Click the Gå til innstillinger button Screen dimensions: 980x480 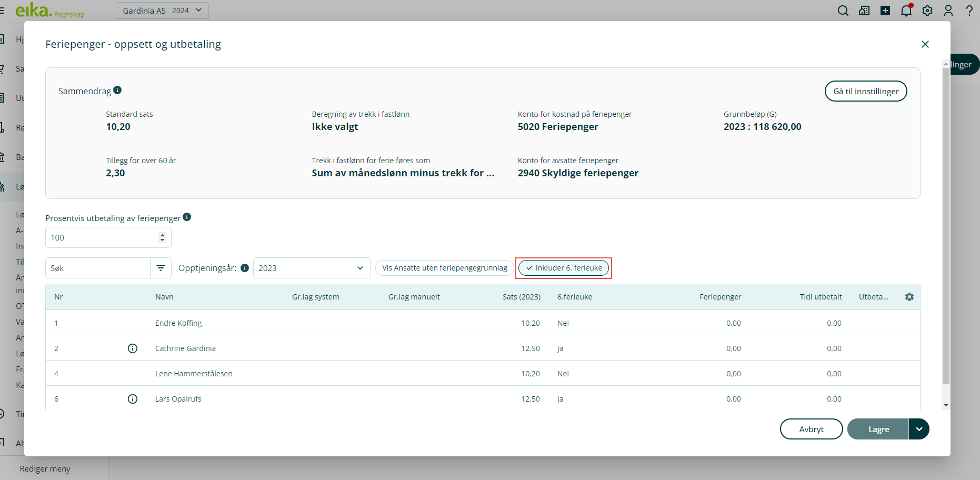865,91
